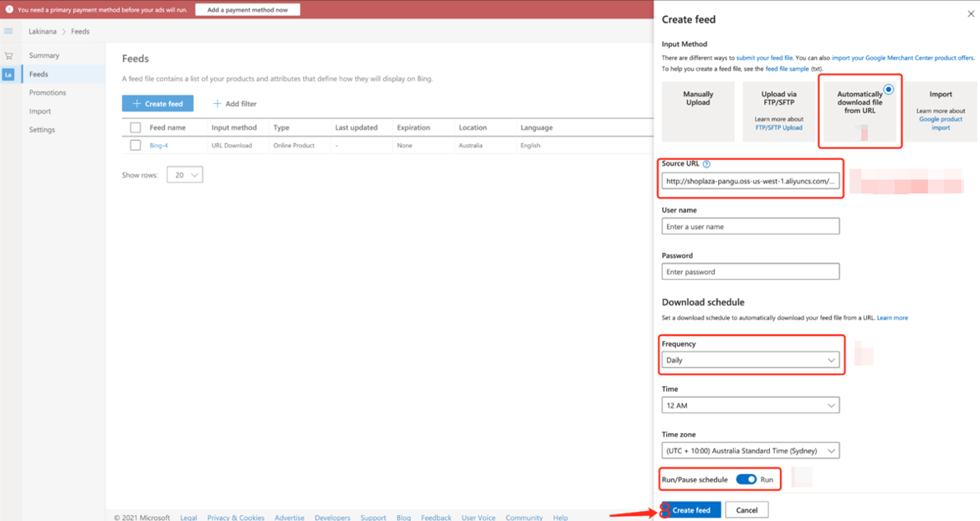Click the Location column header
This screenshot has width=980, height=521.
473,127
